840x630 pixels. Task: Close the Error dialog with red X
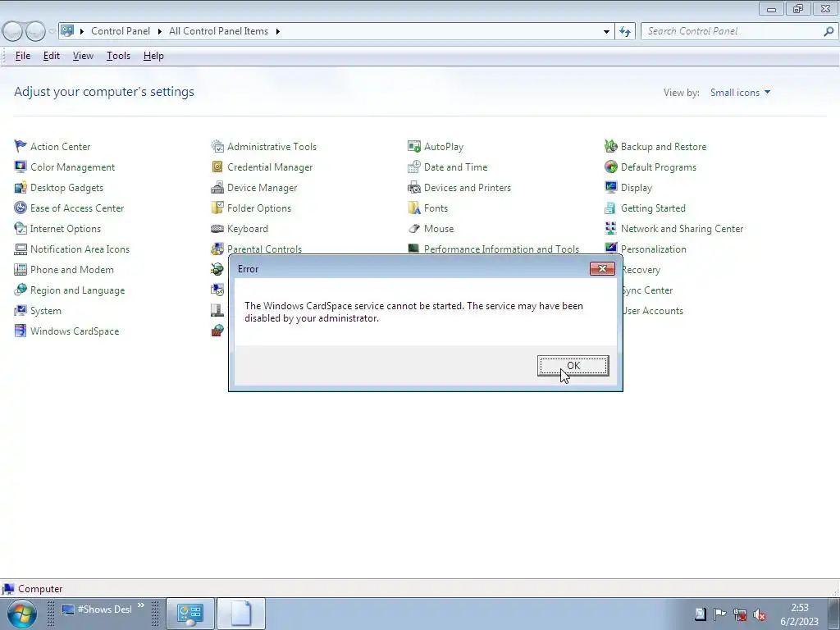coord(602,268)
